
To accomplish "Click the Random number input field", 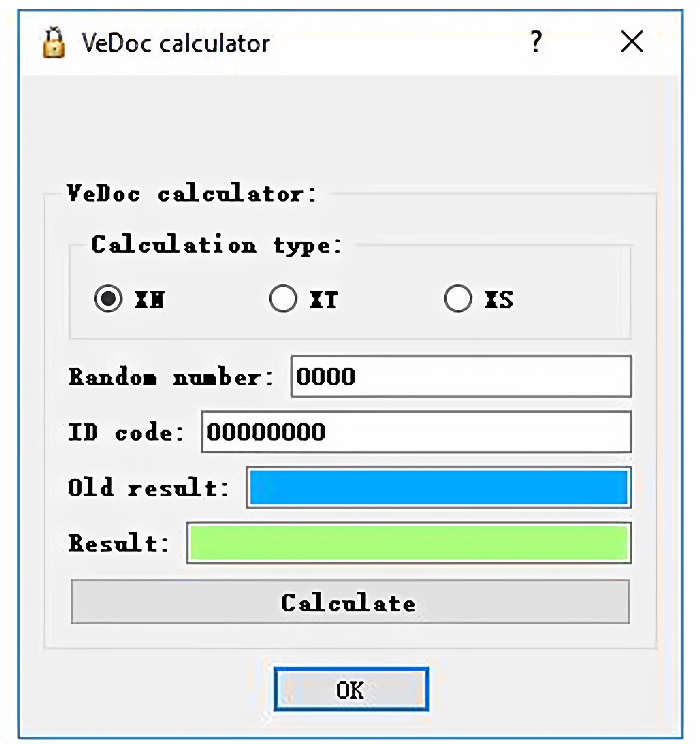I will tap(461, 376).
